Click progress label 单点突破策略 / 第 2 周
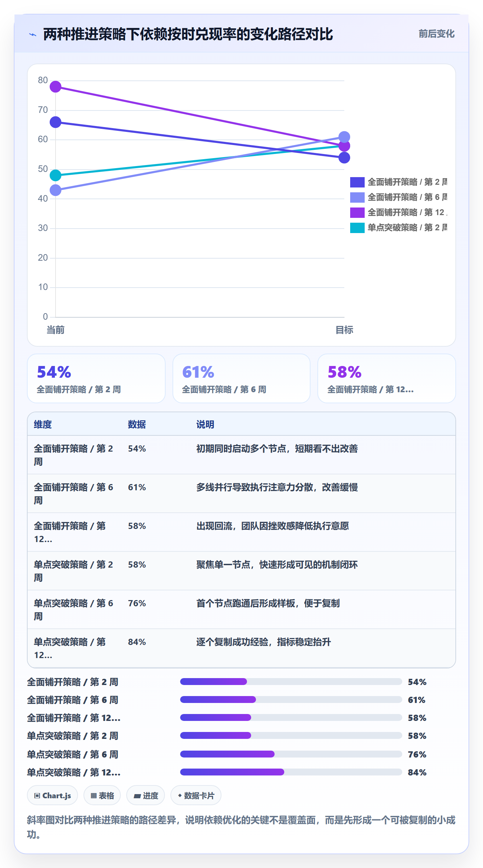The width and height of the screenshot is (483, 868). click(x=73, y=736)
